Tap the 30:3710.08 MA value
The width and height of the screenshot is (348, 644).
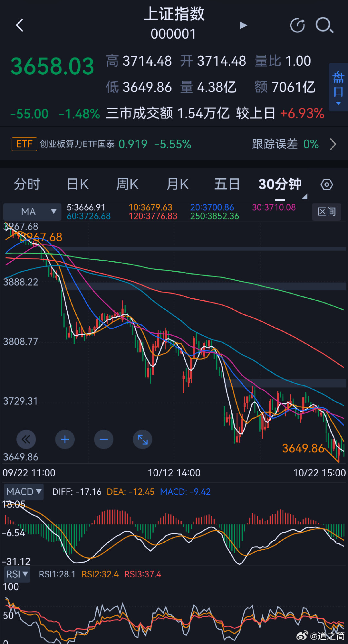point(274,207)
